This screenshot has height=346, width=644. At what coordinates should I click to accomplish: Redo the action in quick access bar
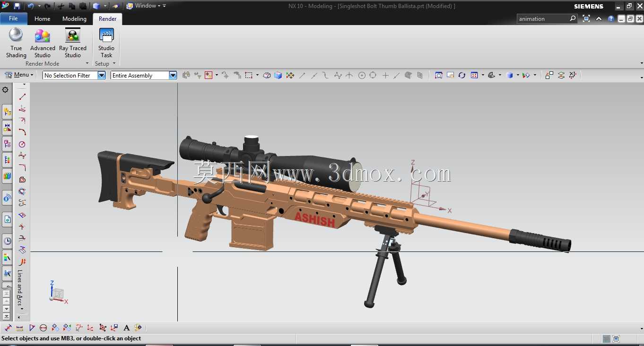47,6
